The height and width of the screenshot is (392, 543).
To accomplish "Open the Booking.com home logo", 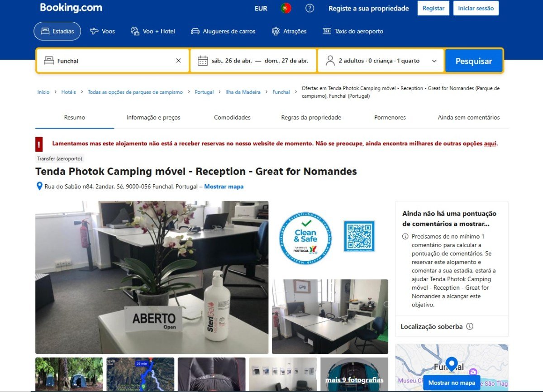I will pyautogui.click(x=71, y=8).
